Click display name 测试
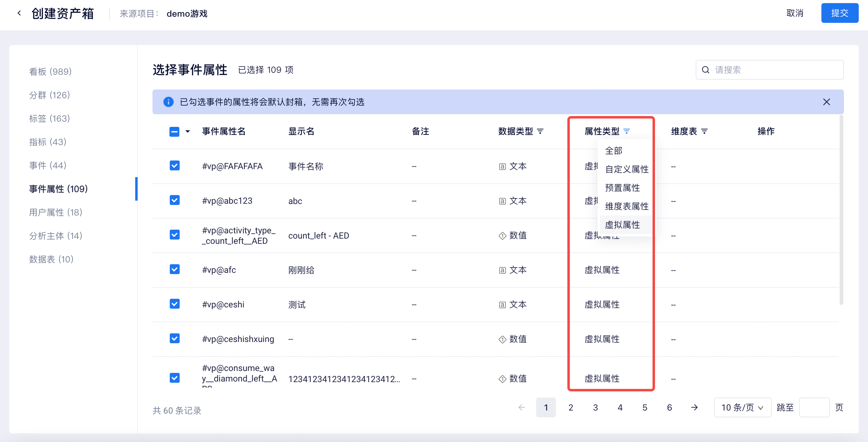Viewport: 868px width, 442px height. [297, 305]
